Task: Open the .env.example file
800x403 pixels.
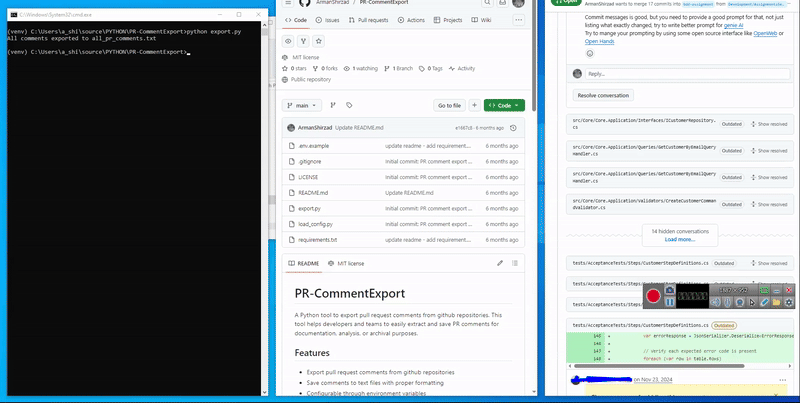Action: coord(313,146)
